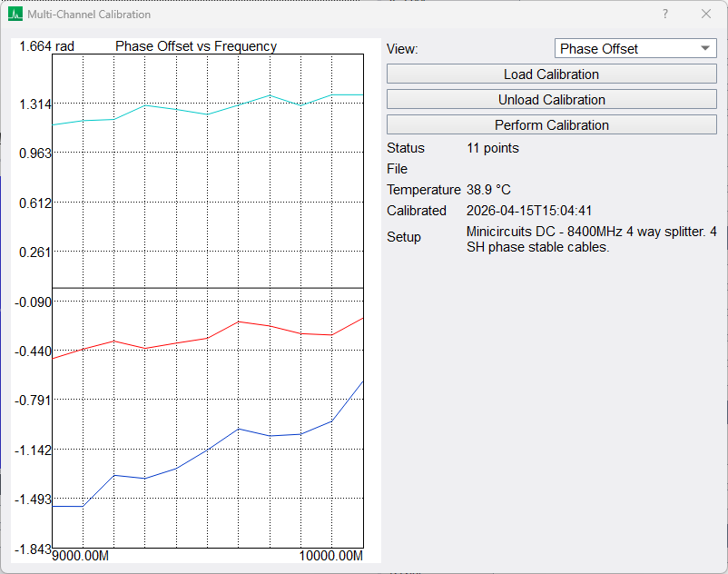
Task: Click the '0.963' y-axis label
Action: pos(34,153)
